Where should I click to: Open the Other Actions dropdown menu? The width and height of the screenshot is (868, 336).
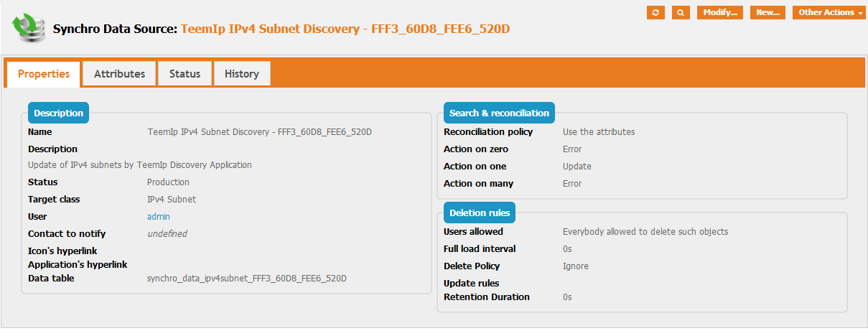click(829, 13)
